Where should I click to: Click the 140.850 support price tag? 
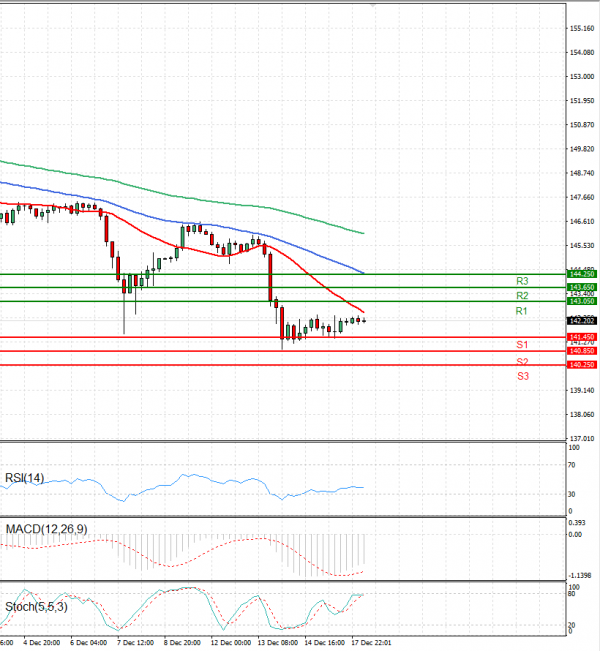[582, 351]
